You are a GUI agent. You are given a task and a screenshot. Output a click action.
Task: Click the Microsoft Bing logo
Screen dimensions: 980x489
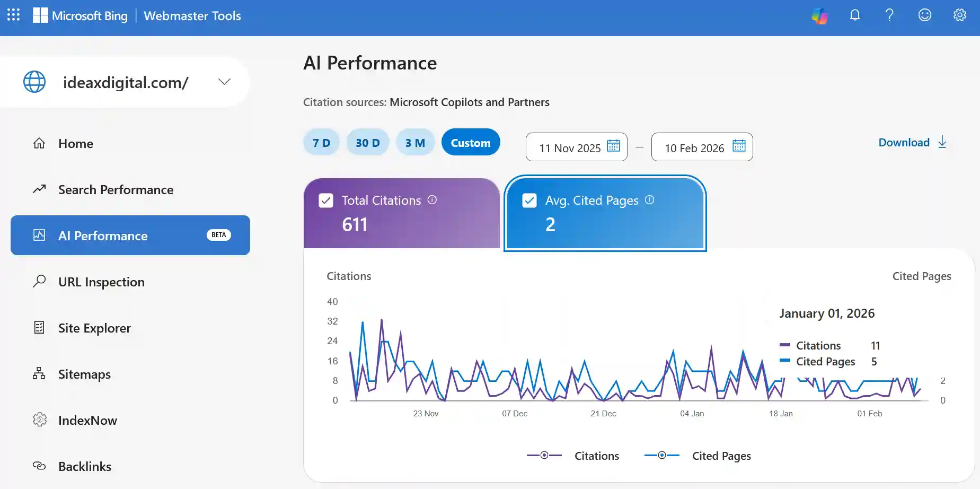(80, 16)
